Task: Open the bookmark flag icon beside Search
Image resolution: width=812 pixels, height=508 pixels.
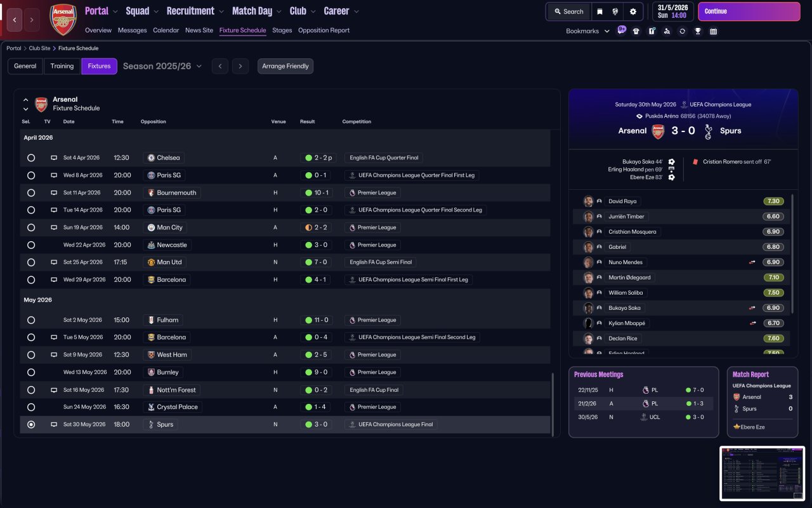Action: coord(600,11)
